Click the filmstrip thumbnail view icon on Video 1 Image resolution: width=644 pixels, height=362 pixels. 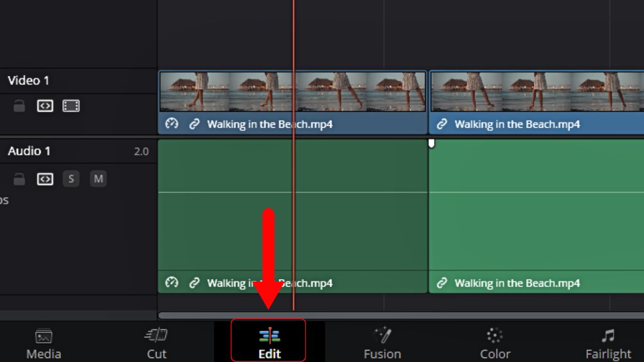tap(71, 106)
